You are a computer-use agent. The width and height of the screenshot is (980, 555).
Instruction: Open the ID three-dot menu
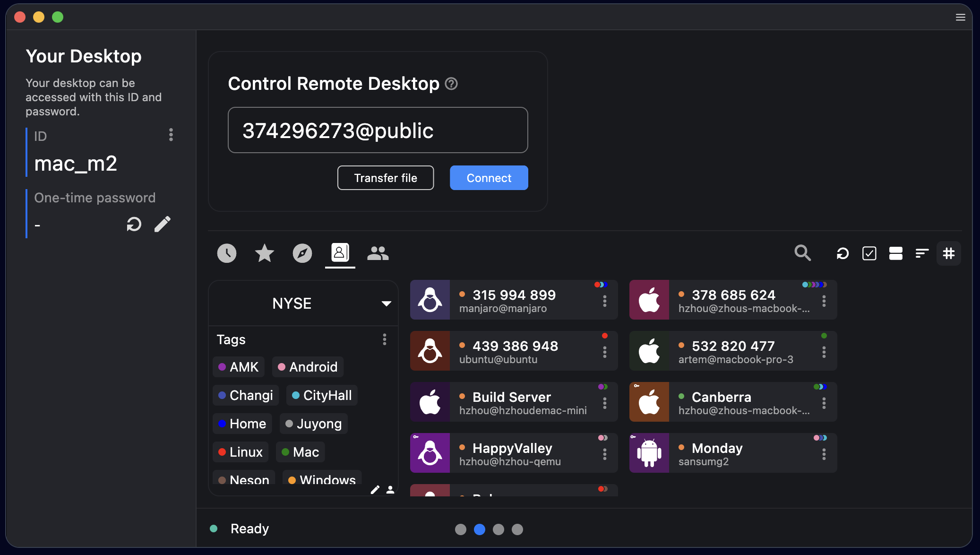tap(171, 135)
